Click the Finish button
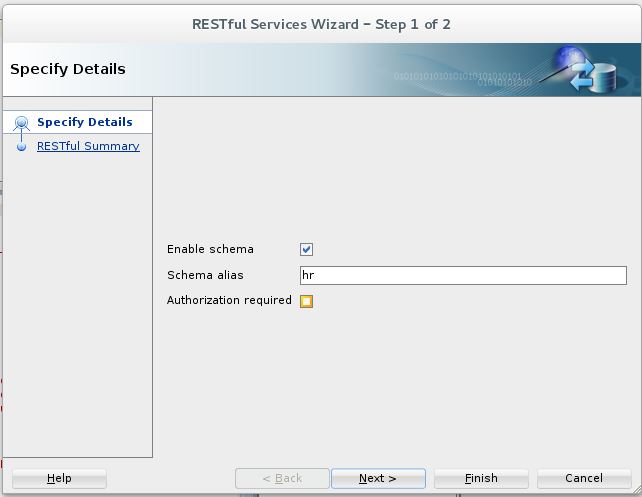Screen dimensions: 642x497 click(481, 478)
